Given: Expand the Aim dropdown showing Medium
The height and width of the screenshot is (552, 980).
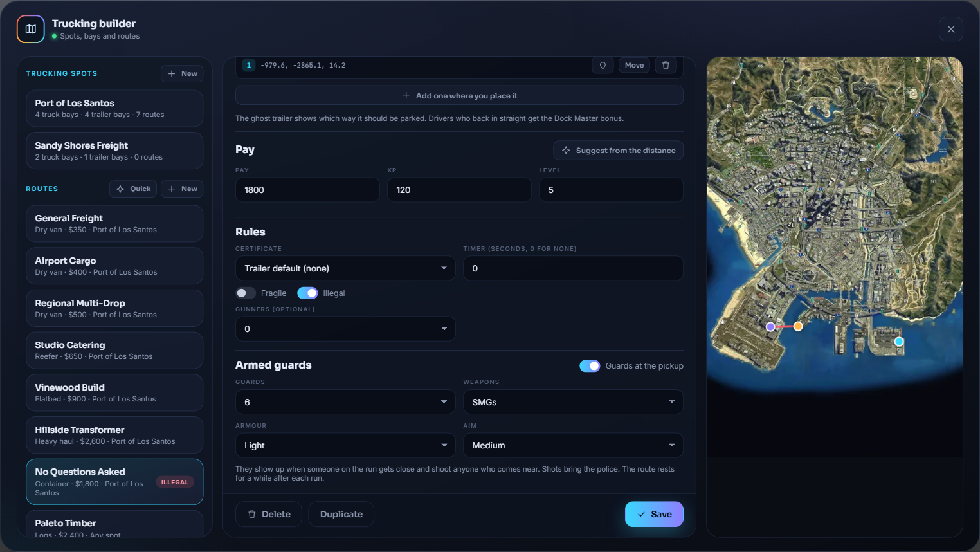Looking at the screenshot, I should [573, 445].
